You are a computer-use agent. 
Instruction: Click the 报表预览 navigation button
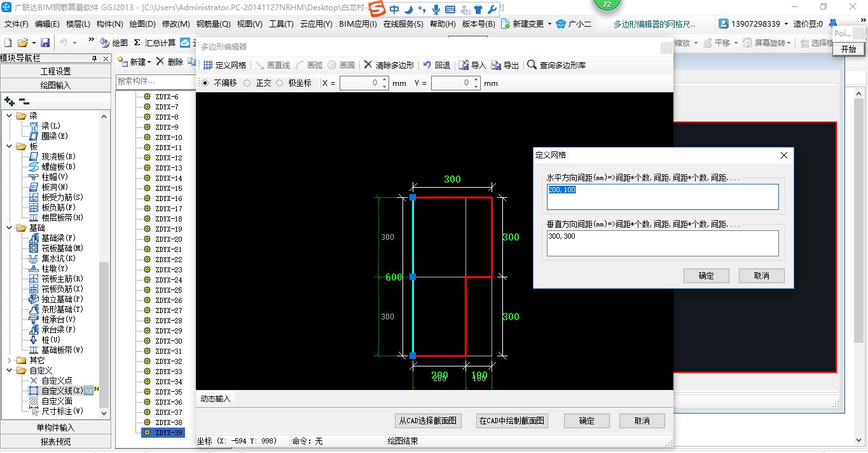tap(56, 442)
